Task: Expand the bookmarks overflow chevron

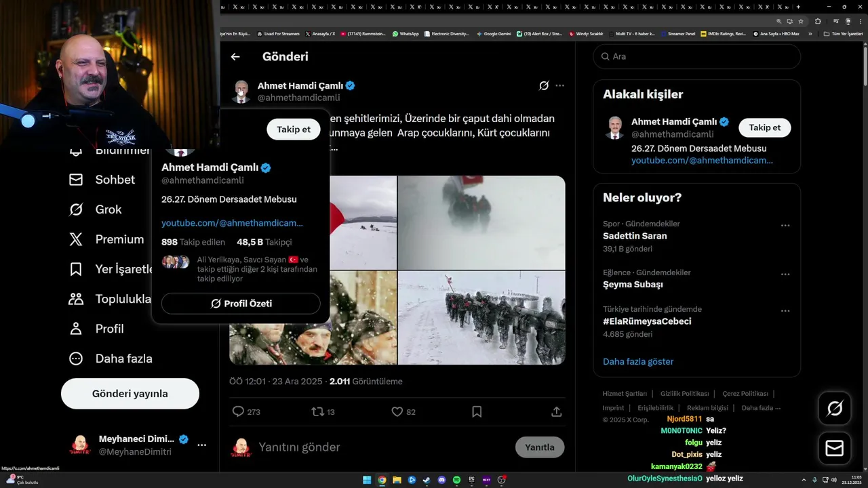Action: tap(809, 34)
